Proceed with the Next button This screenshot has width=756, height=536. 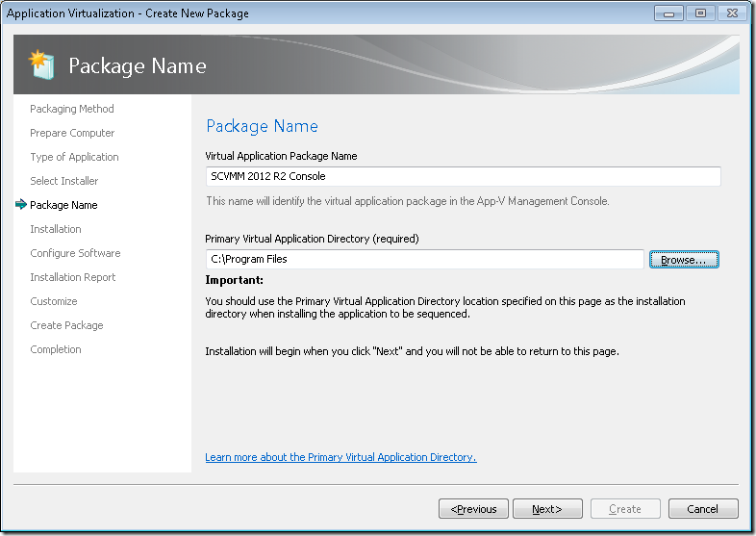(547, 509)
